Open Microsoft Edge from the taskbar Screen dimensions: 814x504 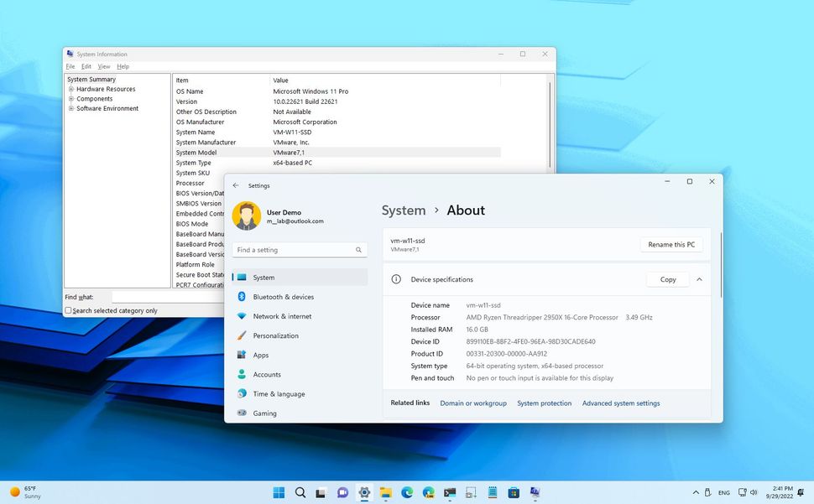[x=407, y=492]
